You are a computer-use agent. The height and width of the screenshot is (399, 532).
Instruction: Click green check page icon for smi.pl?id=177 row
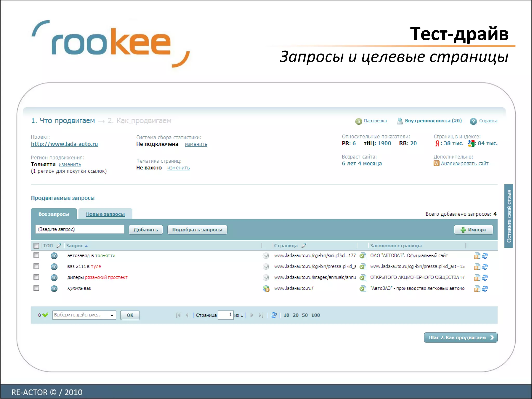[x=363, y=256]
